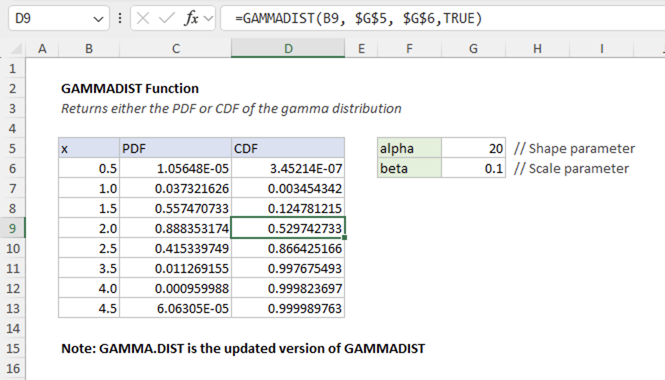Viewport: 665px width, 380px height.
Task: Select CDF cell 3.45214E-07
Action: click(x=288, y=168)
